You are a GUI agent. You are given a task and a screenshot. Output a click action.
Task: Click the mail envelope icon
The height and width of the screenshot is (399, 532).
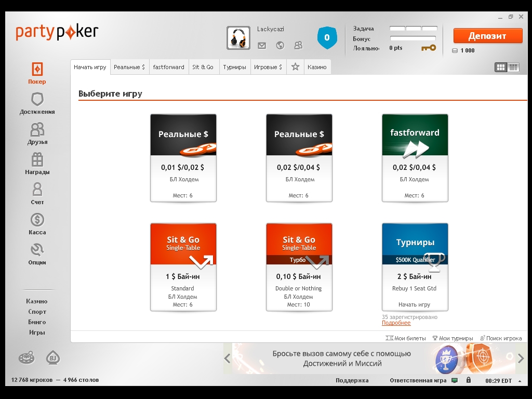point(262,46)
